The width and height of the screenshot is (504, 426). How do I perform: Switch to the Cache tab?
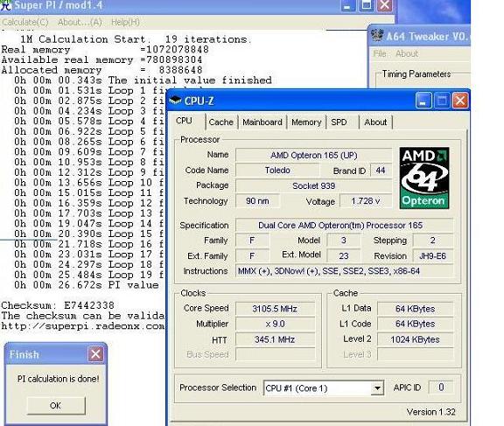[x=220, y=122]
